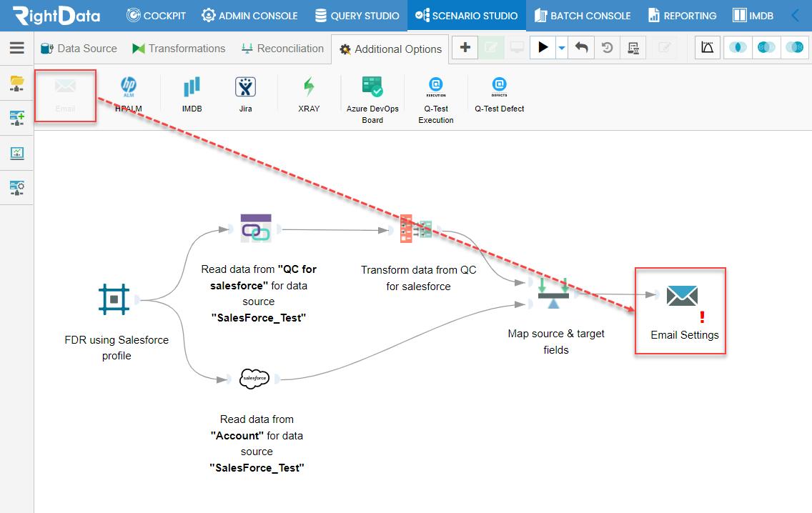Click the chart monitor sidebar icon
Viewport: 812px width, 513px height.
[x=17, y=153]
